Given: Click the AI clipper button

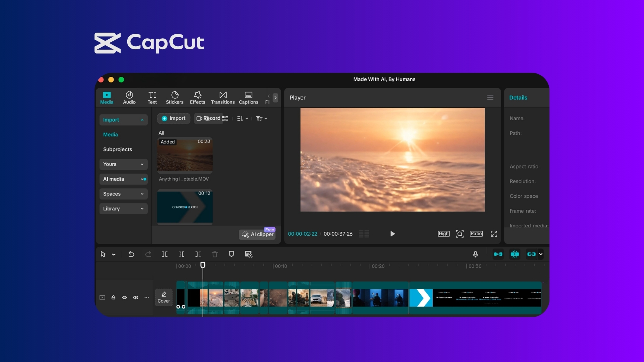Looking at the screenshot, I should point(258,235).
